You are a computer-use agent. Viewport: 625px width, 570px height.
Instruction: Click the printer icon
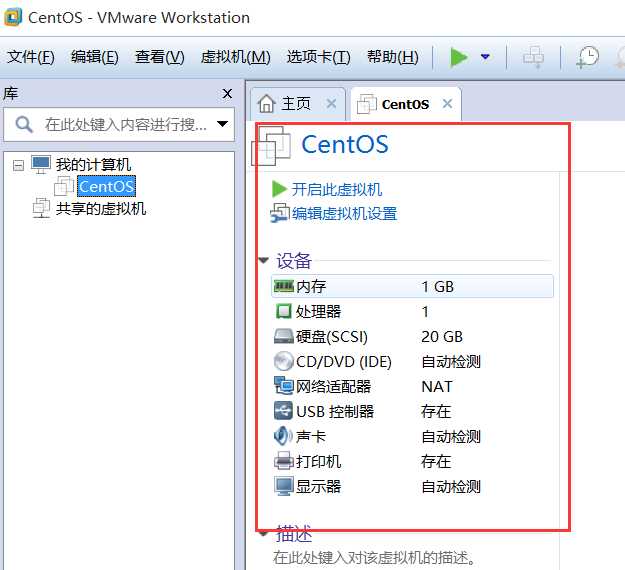click(283, 461)
